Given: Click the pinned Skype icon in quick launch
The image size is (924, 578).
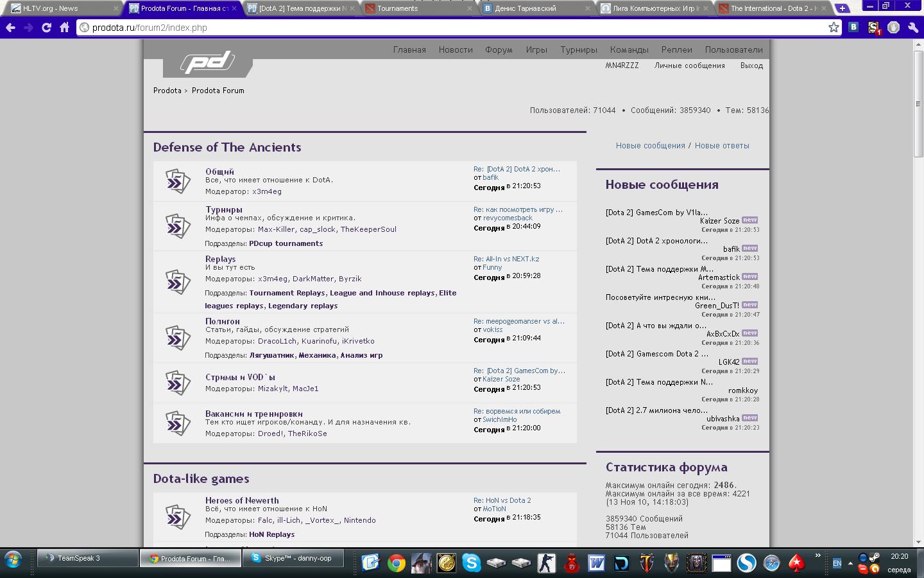Looking at the screenshot, I should click(x=471, y=563).
